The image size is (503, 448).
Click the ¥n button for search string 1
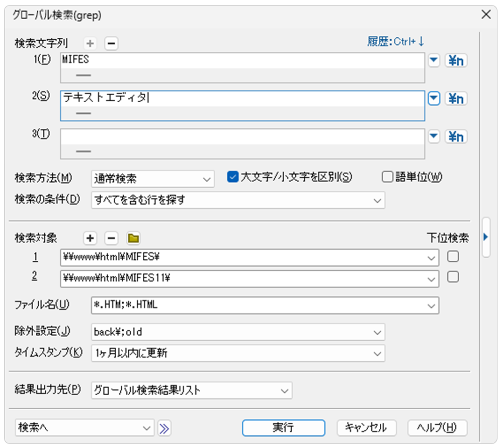(456, 61)
